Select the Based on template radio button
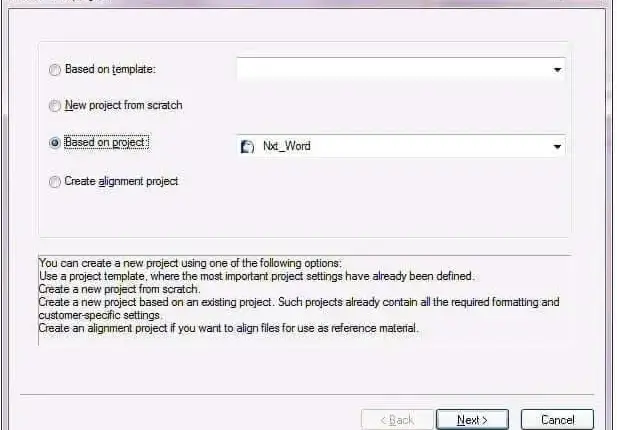This screenshot has width=617, height=430. 55,70
